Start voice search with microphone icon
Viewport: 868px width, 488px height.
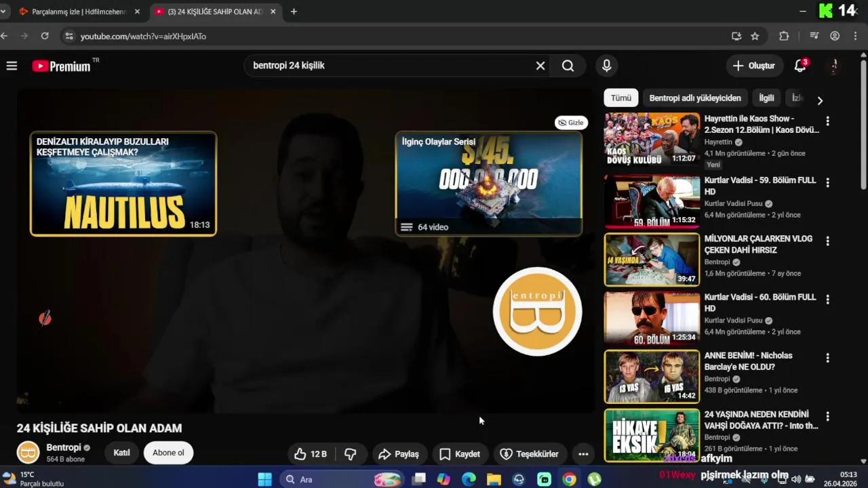click(x=607, y=66)
